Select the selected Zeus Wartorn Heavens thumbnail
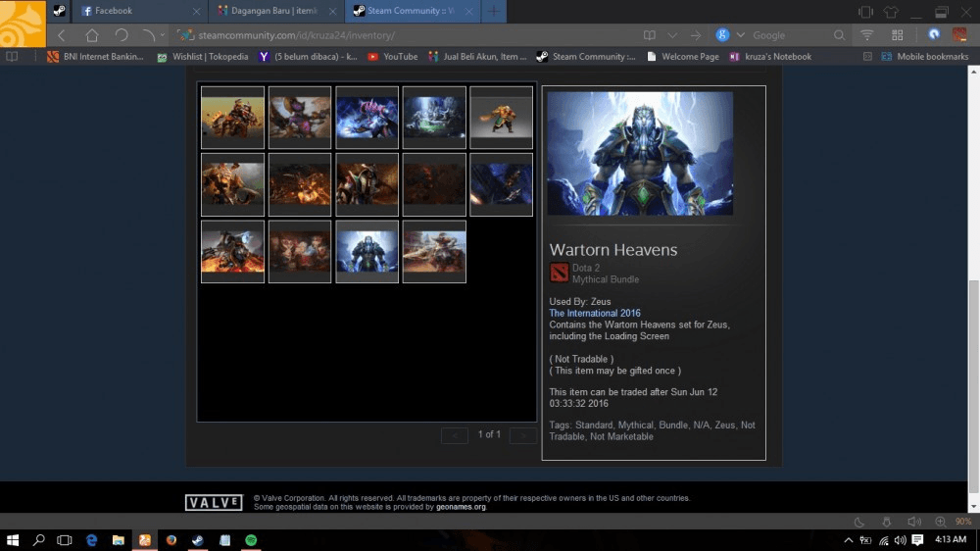980x551 pixels. (367, 251)
